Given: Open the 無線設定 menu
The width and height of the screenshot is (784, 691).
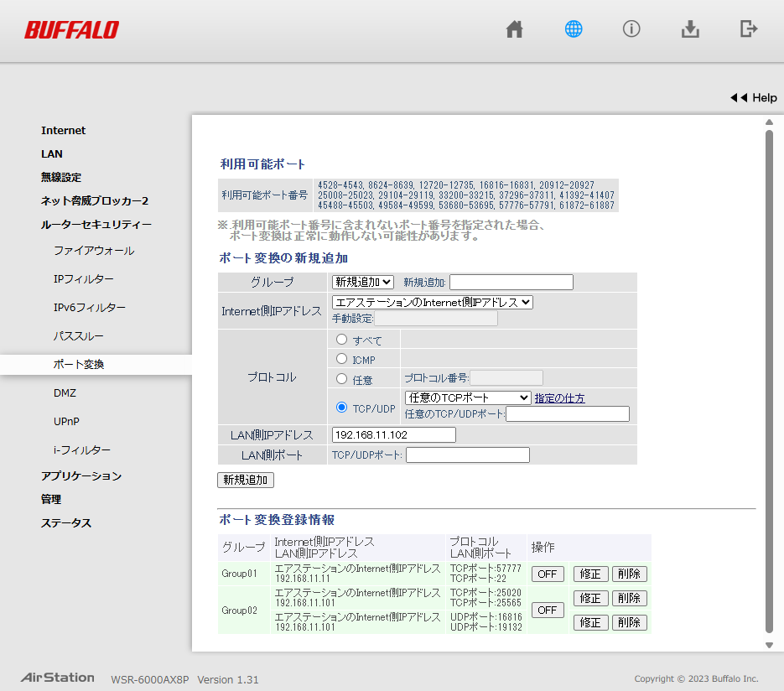Looking at the screenshot, I should click(x=61, y=178).
